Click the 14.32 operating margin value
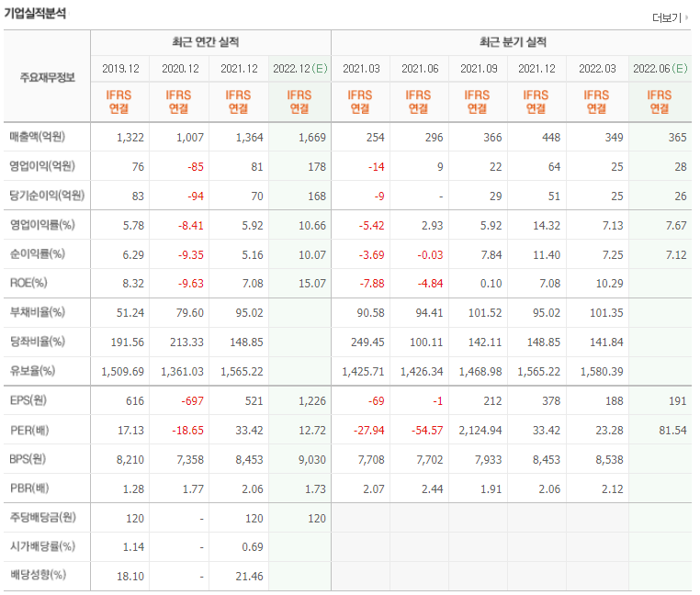Viewport: 700px width, 595px height. coord(547,226)
